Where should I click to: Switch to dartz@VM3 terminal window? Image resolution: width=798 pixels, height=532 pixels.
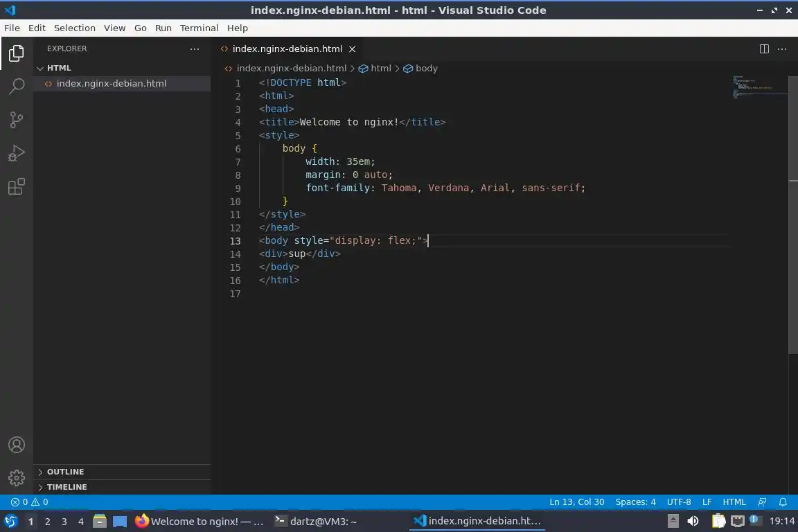316,522
